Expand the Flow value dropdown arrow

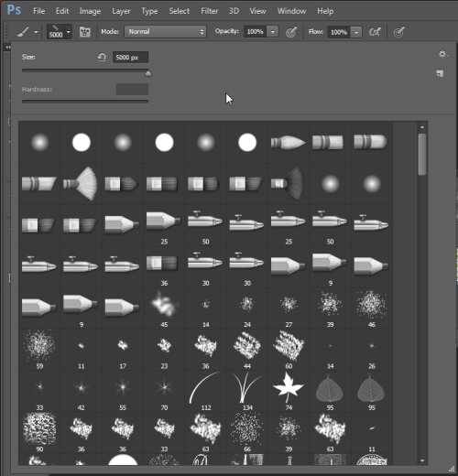[x=356, y=32]
